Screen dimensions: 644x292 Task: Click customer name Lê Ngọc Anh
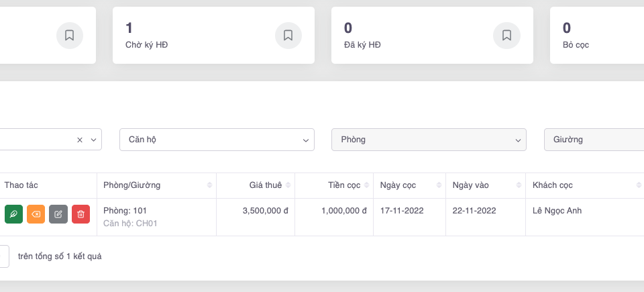(x=557, y=211)
